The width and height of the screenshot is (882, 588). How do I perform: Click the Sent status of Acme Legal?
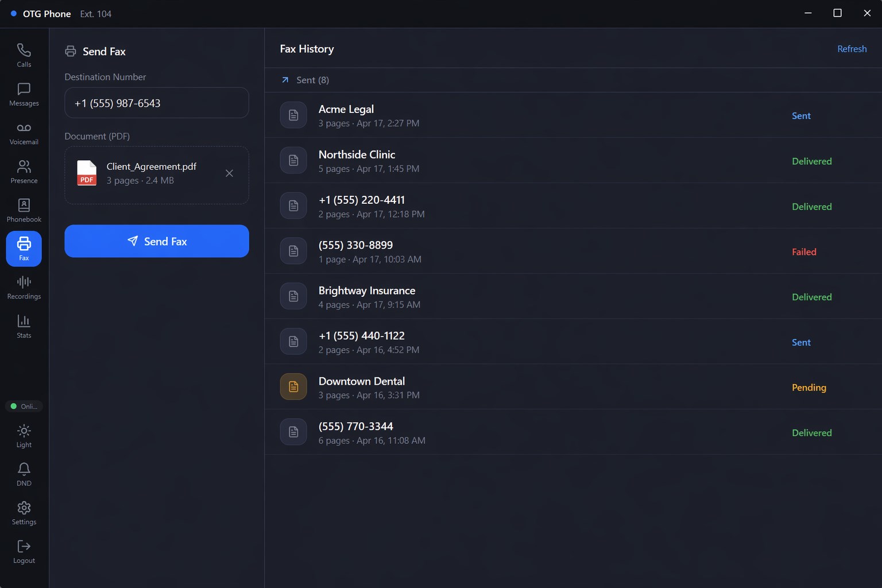tap(801, 115)
